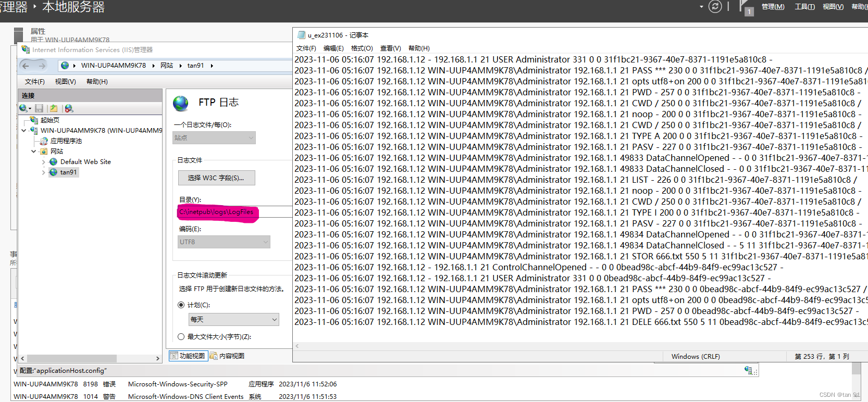The width and height of the screenshot is (868, 402).
Task: Open IIS Manager 帮助(H) menu
Action: pyautogui.click(x=97, y=82)
